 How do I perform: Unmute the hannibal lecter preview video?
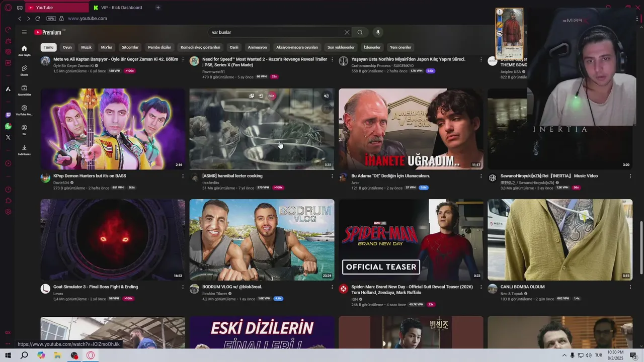tap(326, 96)
